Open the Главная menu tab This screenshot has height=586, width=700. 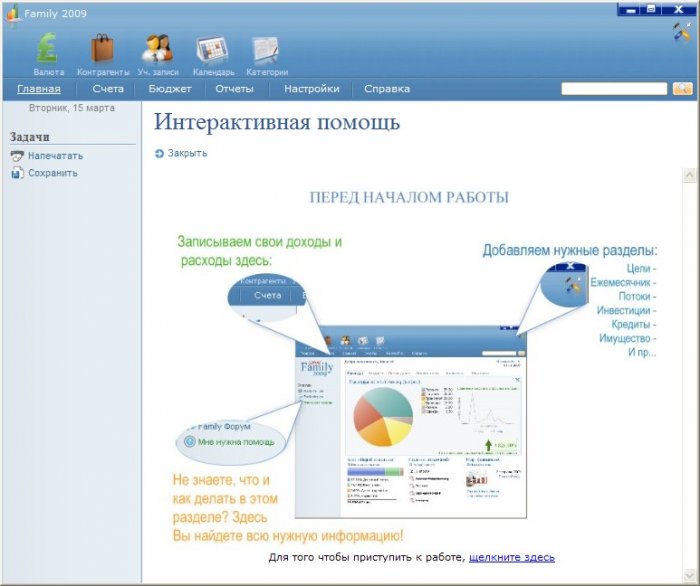point(39,89)
